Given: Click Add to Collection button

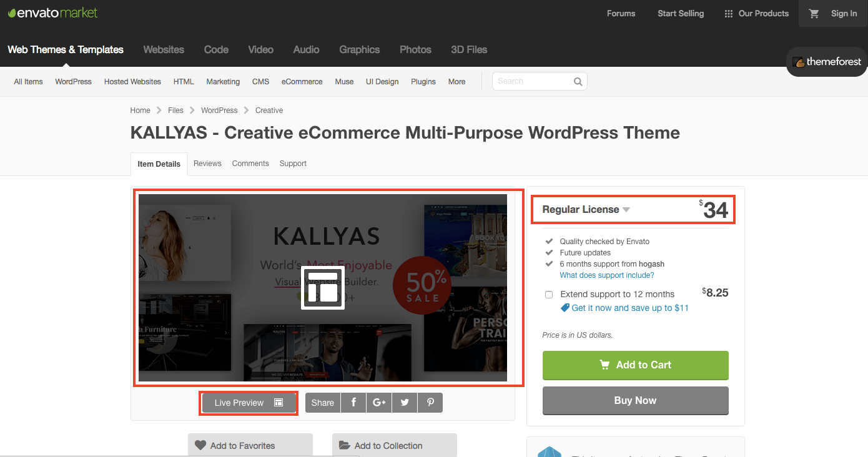Looking at the screenshot, I should (x=395, y=445).
